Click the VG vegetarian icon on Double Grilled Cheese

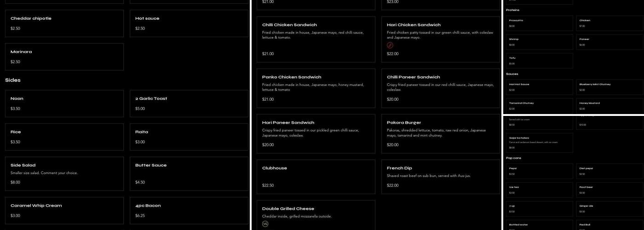tap(265, 224)
